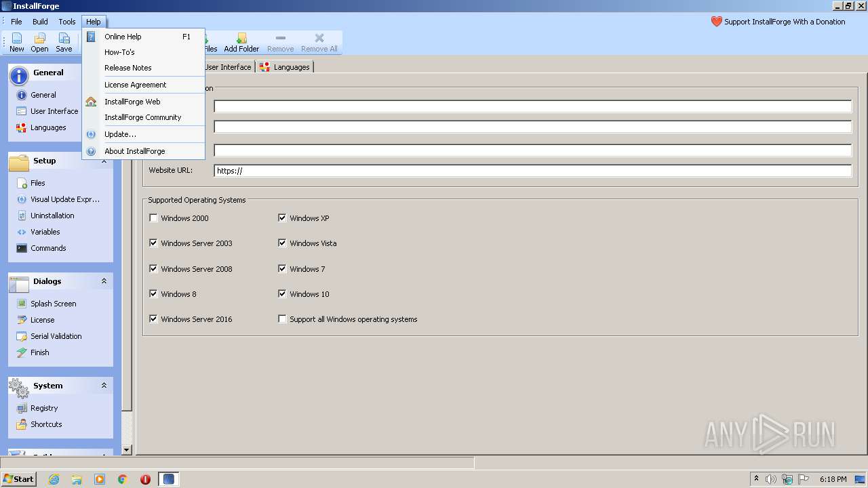Open Splash Screen dialog settings
The height and width of the screenshot is (488, 868).
click(x=46, y=304)
